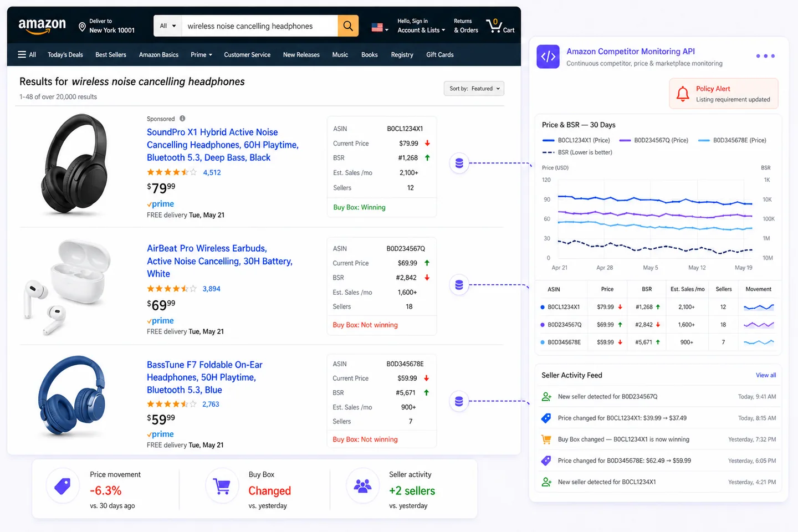Click the API code brackets logo icon
Screen dimensions: 798x532
[548, 57]
